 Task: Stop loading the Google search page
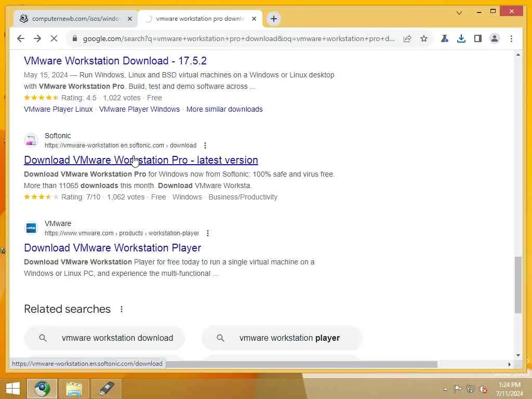coord(54,38)
